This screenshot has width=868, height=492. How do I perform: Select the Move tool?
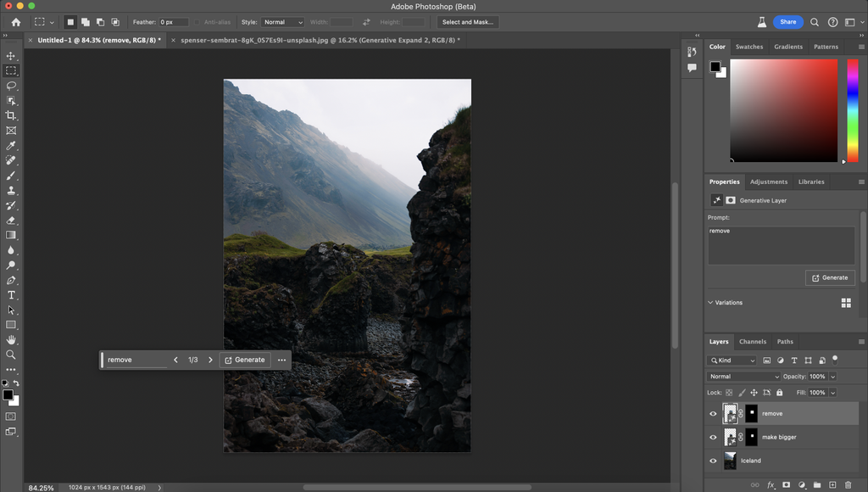click(x=11, y=55)
